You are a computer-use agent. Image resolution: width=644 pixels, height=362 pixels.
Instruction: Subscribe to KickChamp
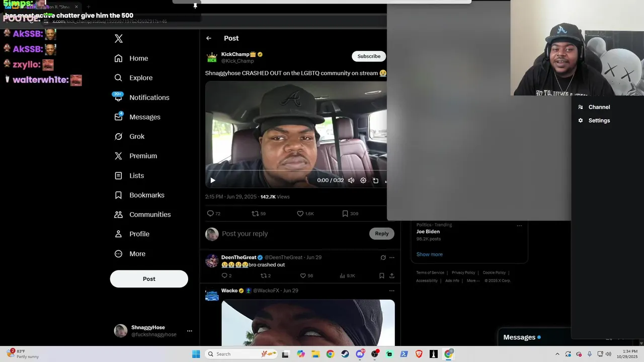(369, 56)
